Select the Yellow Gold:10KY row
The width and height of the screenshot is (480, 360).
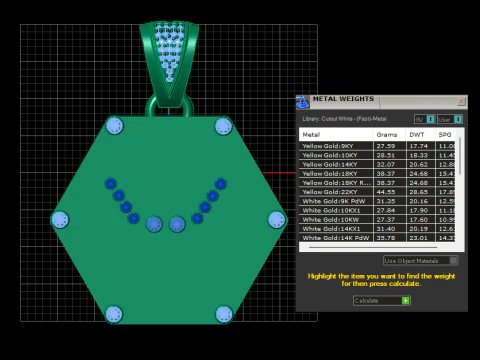pos(377,155)
